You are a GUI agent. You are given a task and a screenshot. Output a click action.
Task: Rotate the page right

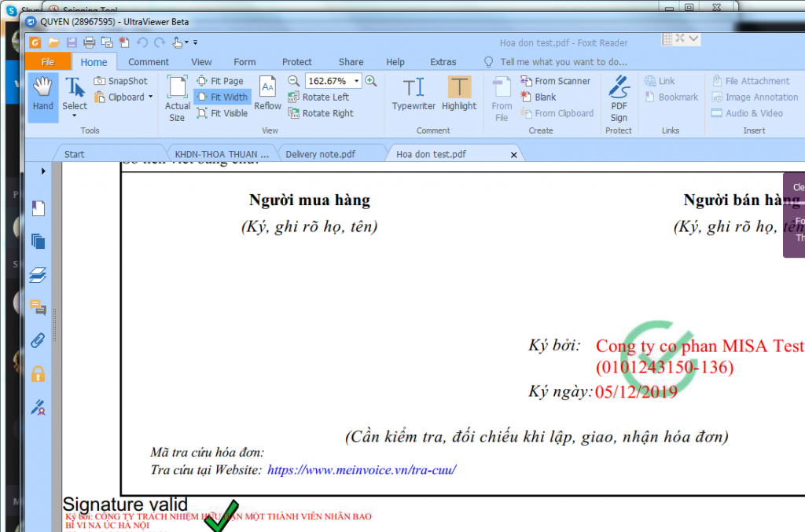[321, 113]
